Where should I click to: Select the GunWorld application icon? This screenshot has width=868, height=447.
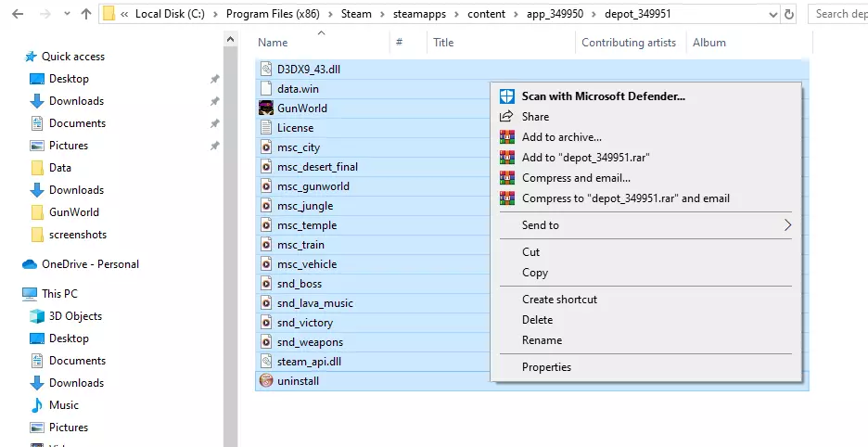coord(266,108)
